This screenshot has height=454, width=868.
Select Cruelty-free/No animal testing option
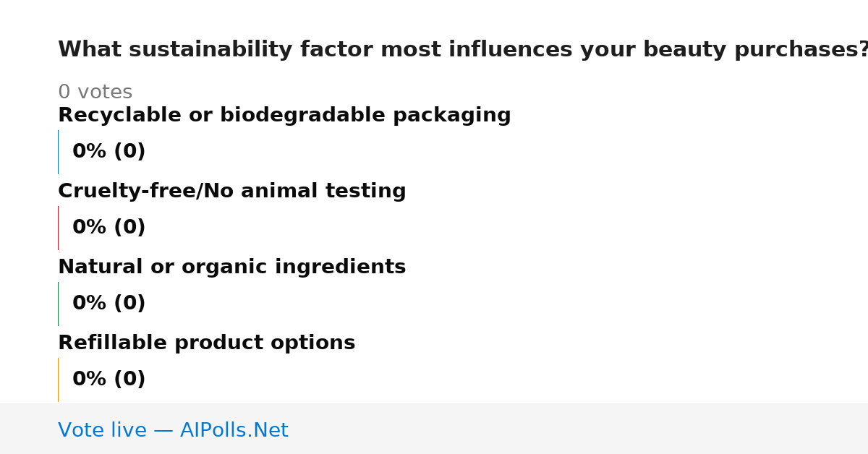point(232,192)
